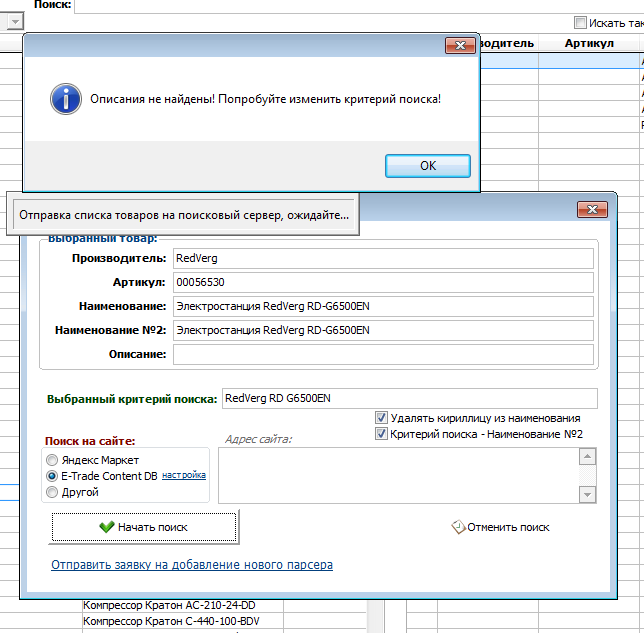Cancel search with Отменить поиск button

click(x=500, y=527)
